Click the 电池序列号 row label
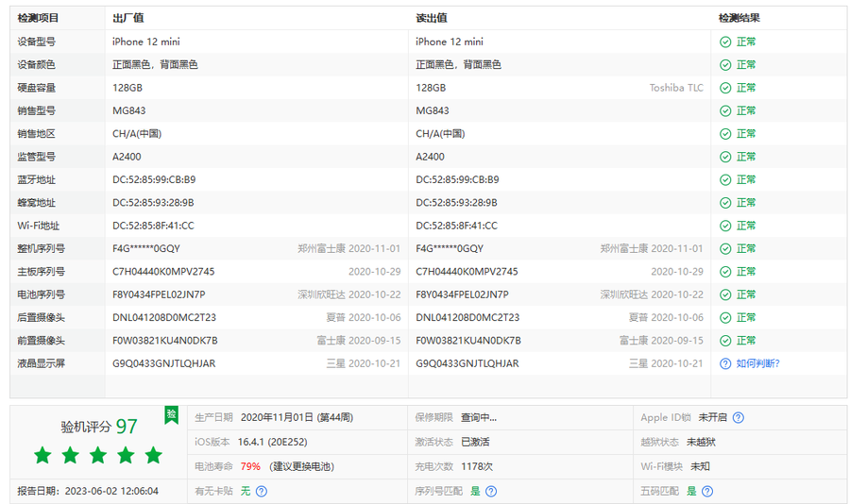This screenshot has height=504, width=850. coord(42,294)
